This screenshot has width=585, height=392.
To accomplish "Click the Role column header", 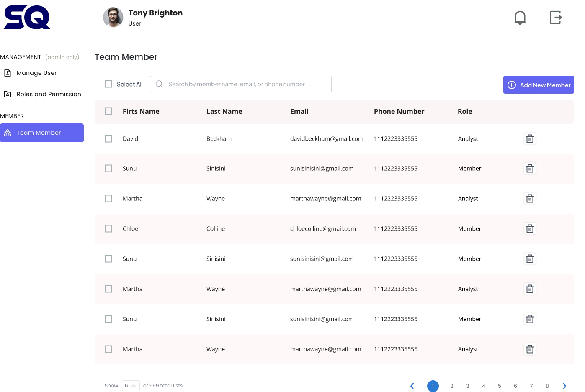I will [465, 111].
